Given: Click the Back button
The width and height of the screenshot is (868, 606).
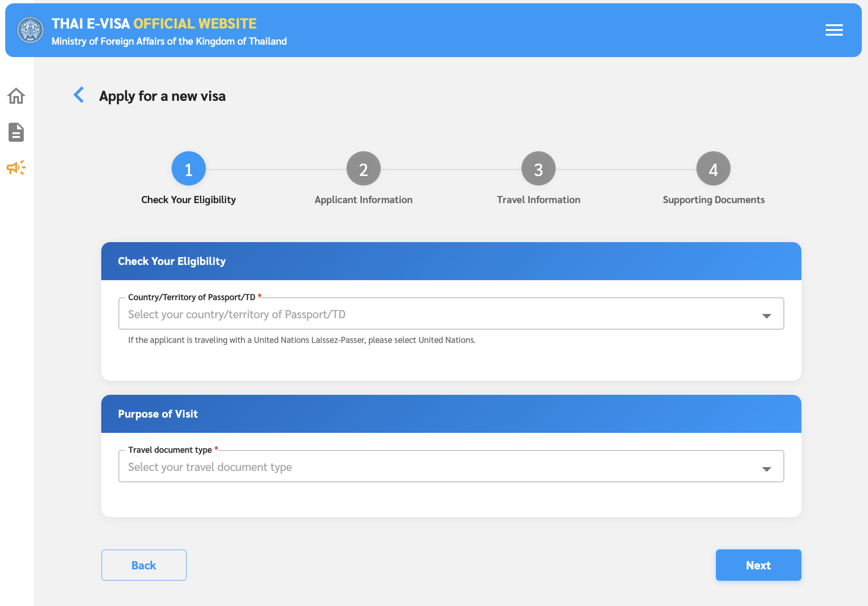Looking at the screenshot, I should point(144,565).
